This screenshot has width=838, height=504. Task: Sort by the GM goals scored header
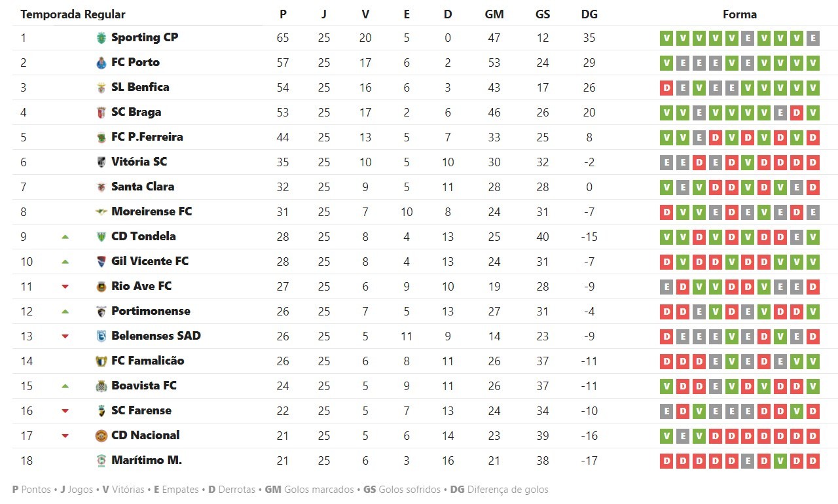pyautogui.click(x=494, y=14)
